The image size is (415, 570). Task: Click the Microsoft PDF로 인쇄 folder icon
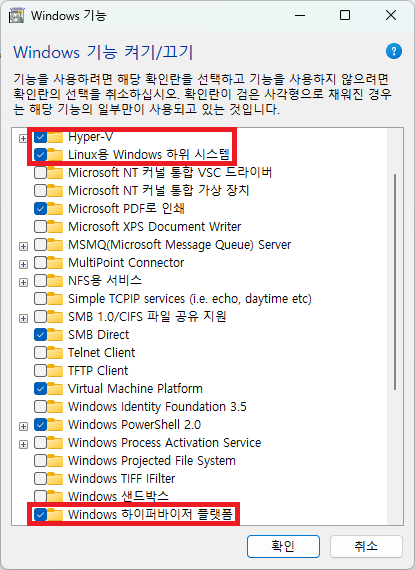[55, 209]
